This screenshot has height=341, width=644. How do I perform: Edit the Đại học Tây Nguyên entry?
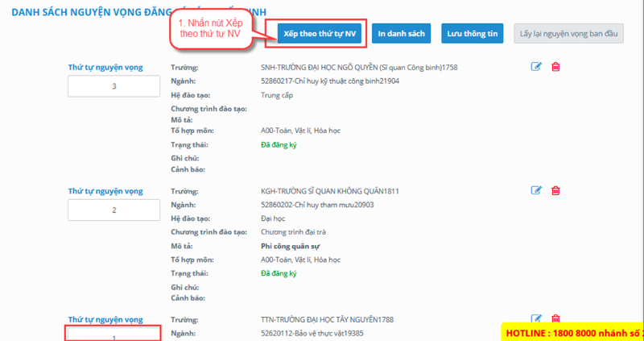pyautogui.click(x=537, y=318)
